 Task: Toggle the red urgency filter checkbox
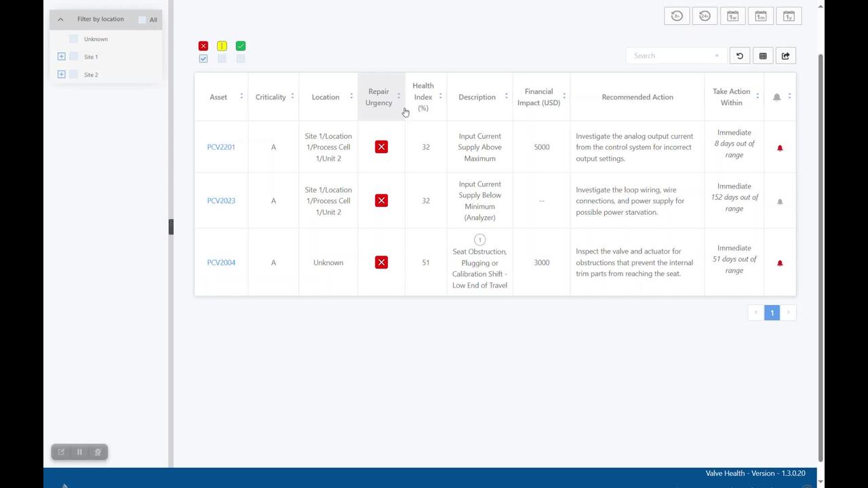203,58
